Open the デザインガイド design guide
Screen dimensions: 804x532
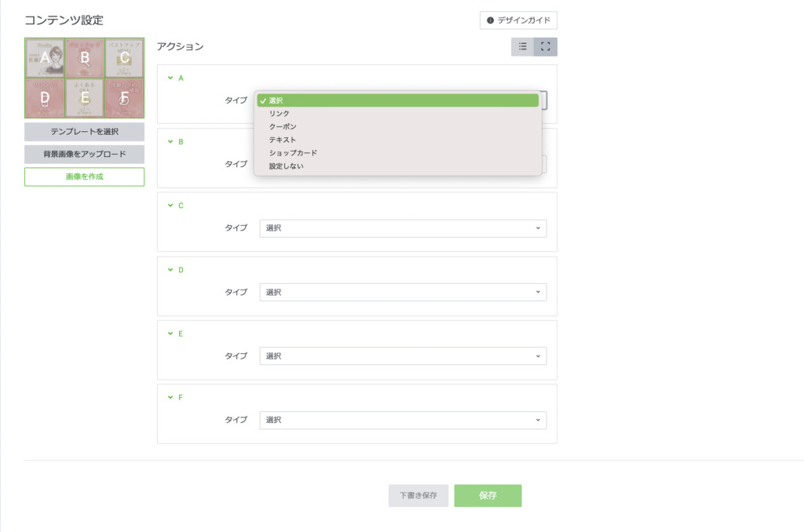point(518,20)
